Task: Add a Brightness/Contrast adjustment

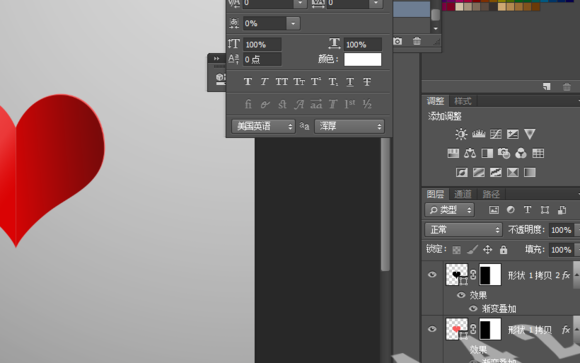Action: [x=461, y=134]
